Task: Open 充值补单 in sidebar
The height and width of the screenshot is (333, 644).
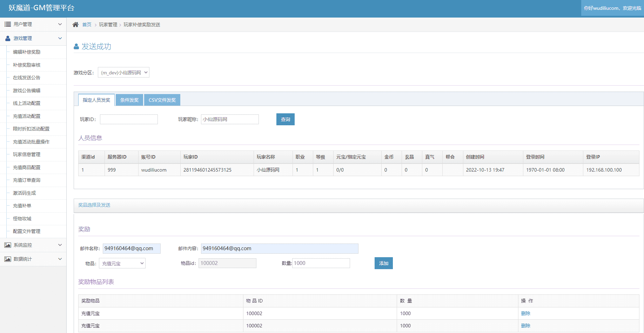Action: coord(22,206)
